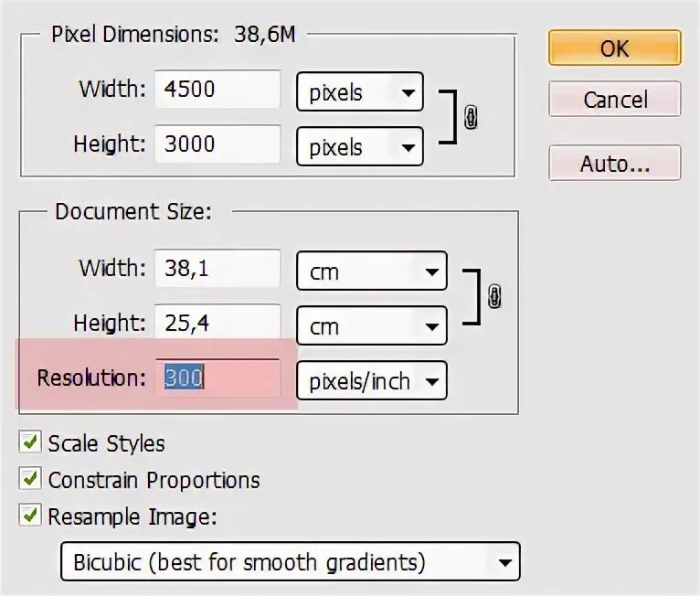Click the pixel Width field showing 4500
The height and width of the screenshot is (596, 700).
[x=217, y=90]
